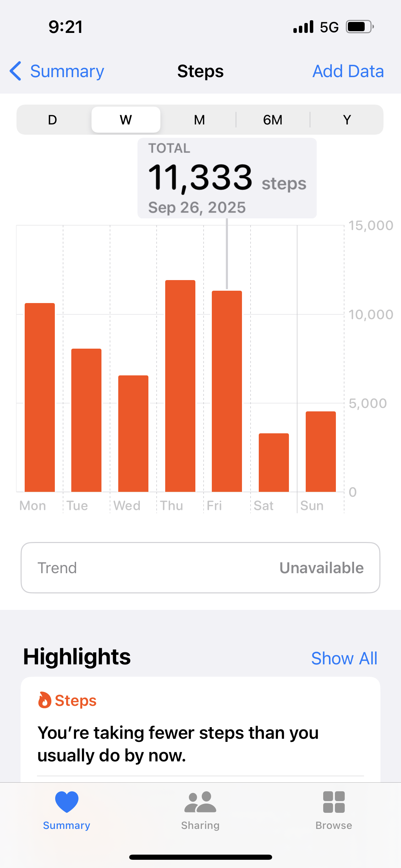Select Thursday's bar in the chart

click(180, 386)
